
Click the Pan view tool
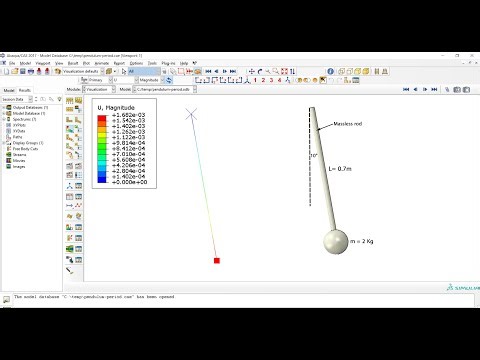[x=252, y=71]
